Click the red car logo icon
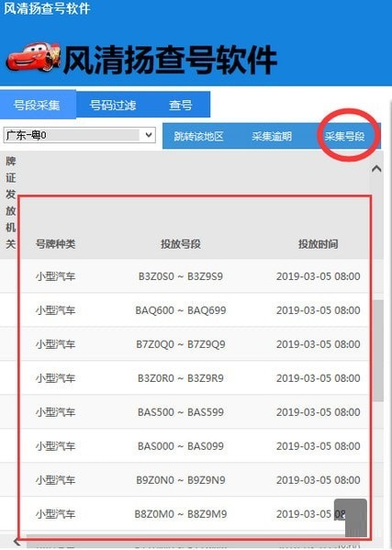Screen dimensions: 392x550 tap(34, 57)
